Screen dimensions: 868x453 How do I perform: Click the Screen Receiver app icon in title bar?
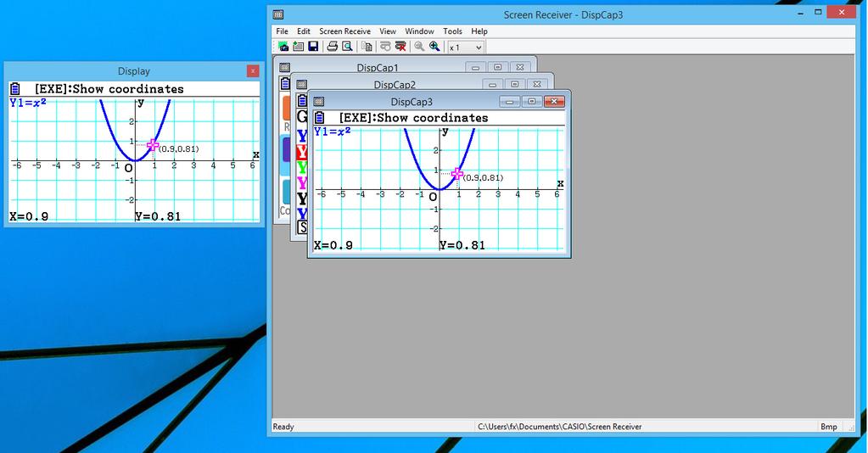click(278, 14)
